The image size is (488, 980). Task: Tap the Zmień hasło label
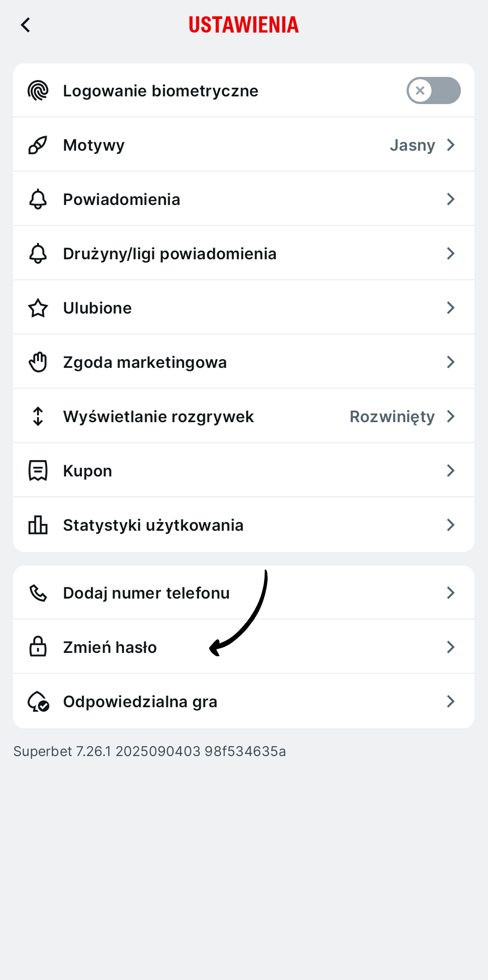tap(110, 647)
